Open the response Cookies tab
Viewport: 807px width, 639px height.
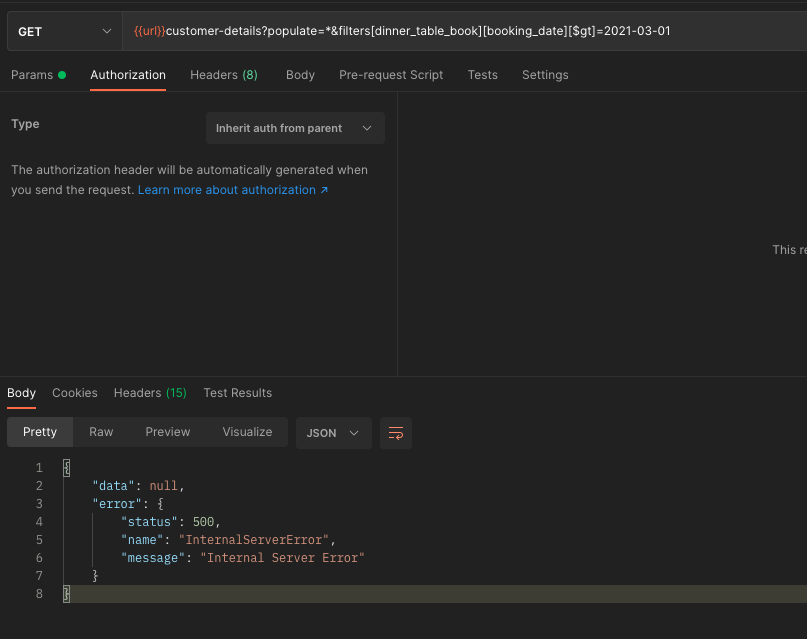pyautogui.click(x=75, y=393)
